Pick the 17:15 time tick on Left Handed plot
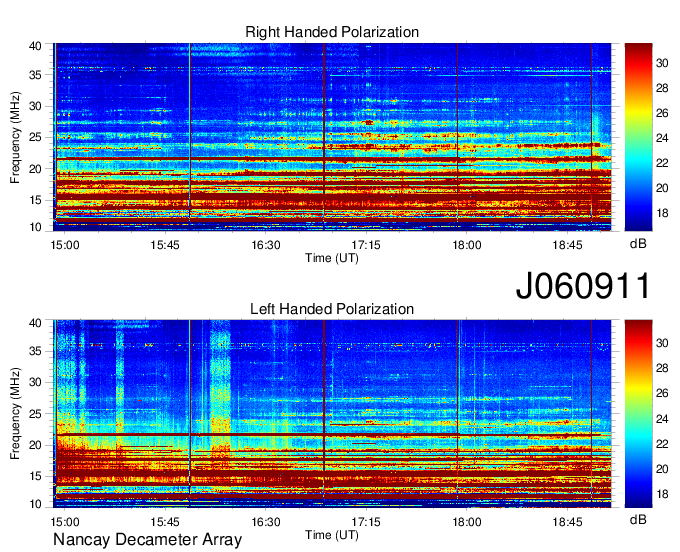Image resolution: width=680 pixels, height=552 pixels. (366, 522)
